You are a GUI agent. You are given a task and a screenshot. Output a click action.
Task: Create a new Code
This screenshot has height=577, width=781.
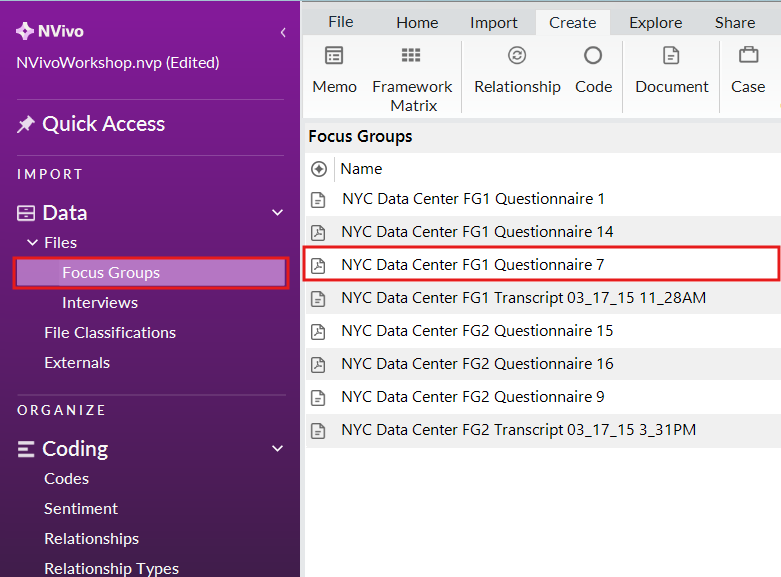(x=593, y=70)
